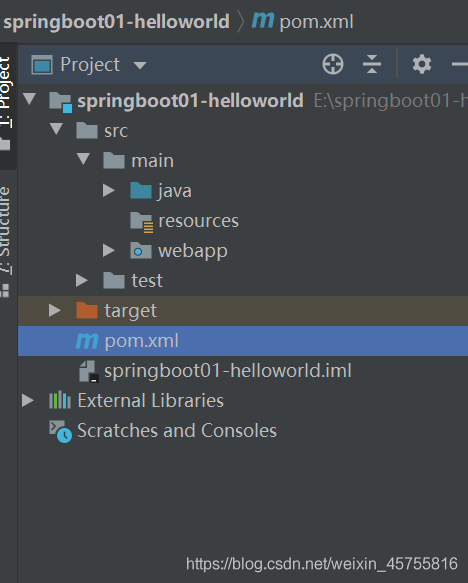The image size is (468, 583).
Task: Select springboot01-helloworld.iml file
Action: [228, 371]
